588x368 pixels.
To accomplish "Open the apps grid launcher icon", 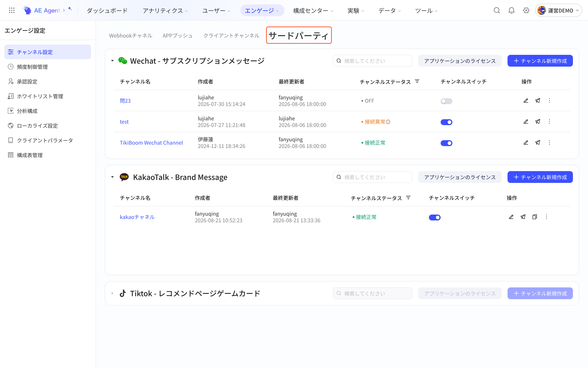I will tap(12, 10).
